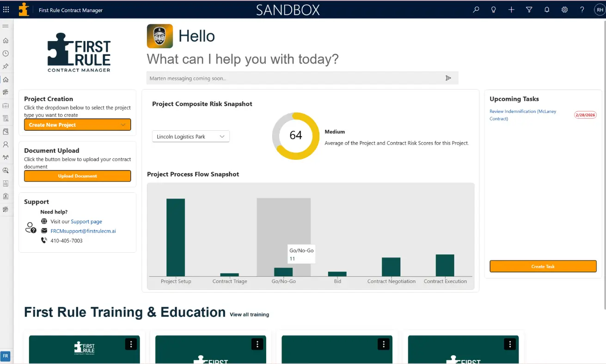The height and width of the screenshot is (364, 606).
Task: Click the First Rule Training & Education heading
Action: click(125, 312)
